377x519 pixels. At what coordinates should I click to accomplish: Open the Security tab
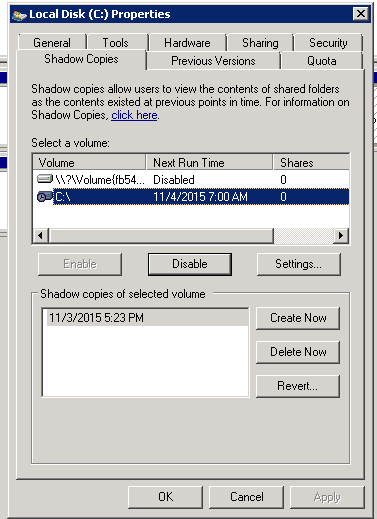[328, 43]
